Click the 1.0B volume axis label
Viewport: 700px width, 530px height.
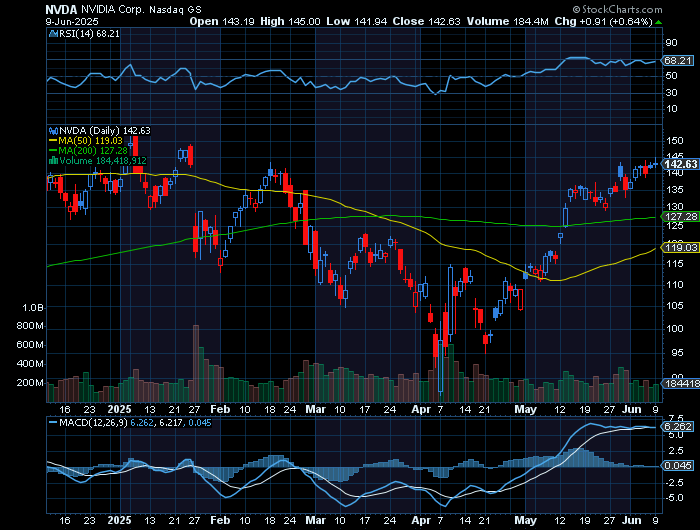(33, 308)
